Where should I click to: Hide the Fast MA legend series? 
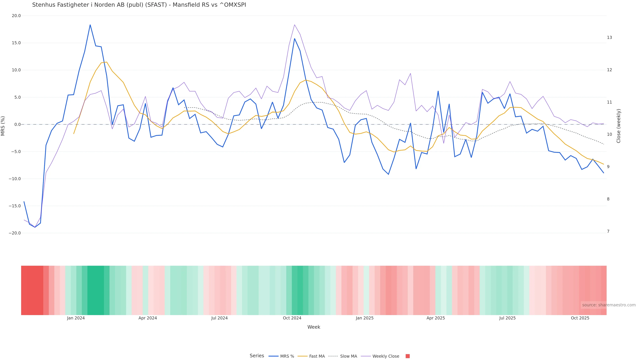tap(317, 356)
